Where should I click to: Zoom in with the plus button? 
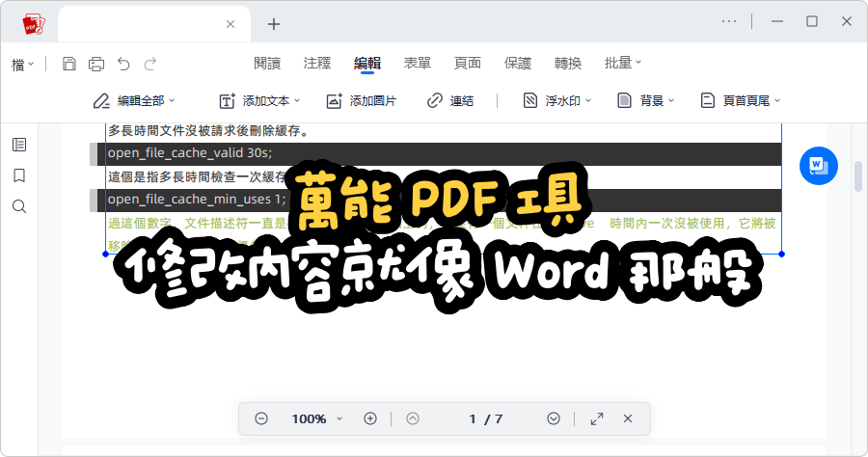pyautogui.click(x=370, y=418)
